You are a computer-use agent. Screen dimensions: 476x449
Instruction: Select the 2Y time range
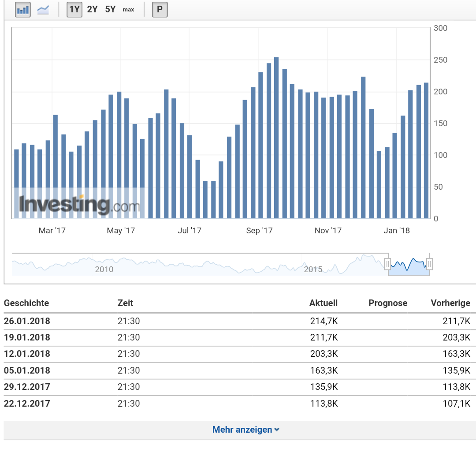point(93,9)
